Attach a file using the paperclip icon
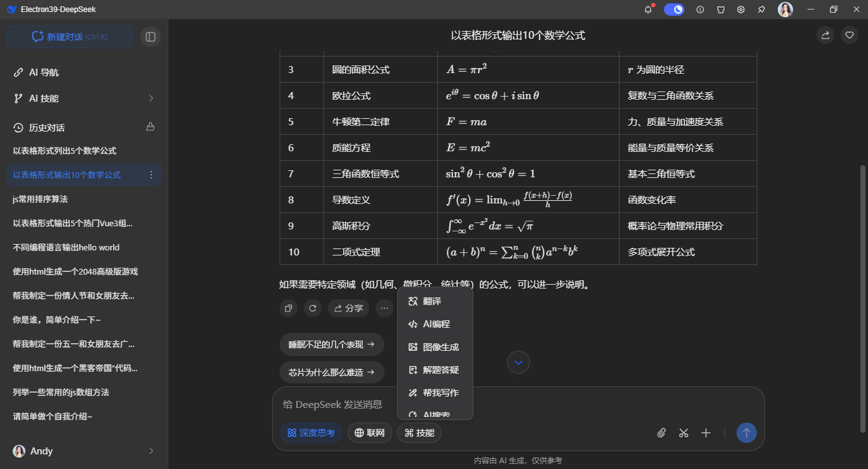This screenshot has width=868, height=469. click(661, 433)
